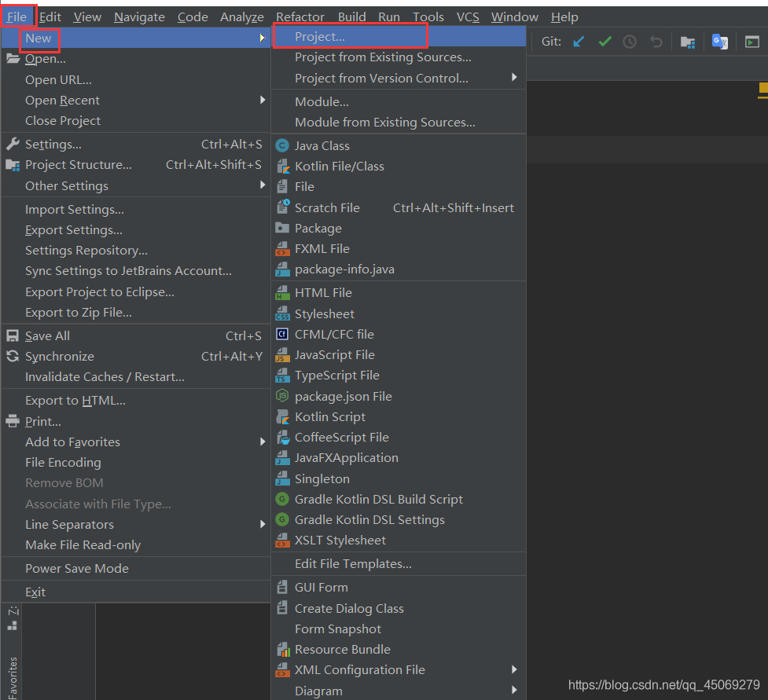Click Make File Read-only option
Viewport: 768px width, 700px height.
83,544
